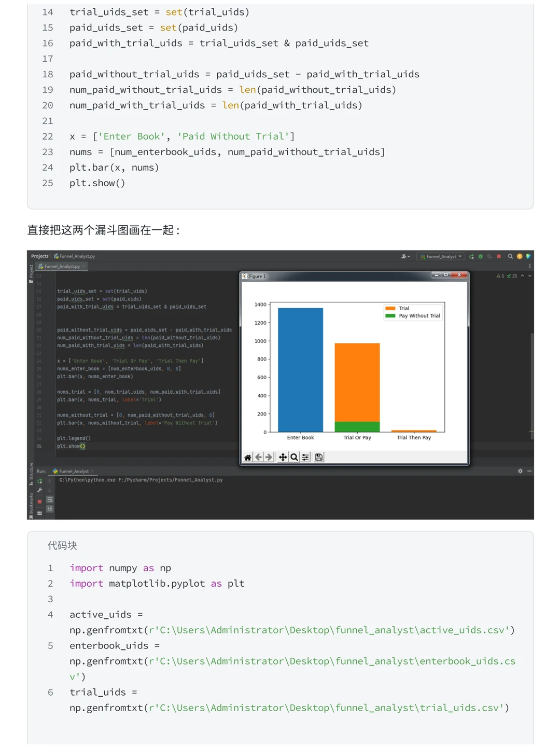Image resolution: width=560 pixels, height=747 pixels.
Task: Click the import matplotlib.pyplot as plt line
Action: (x=157, y=584)
